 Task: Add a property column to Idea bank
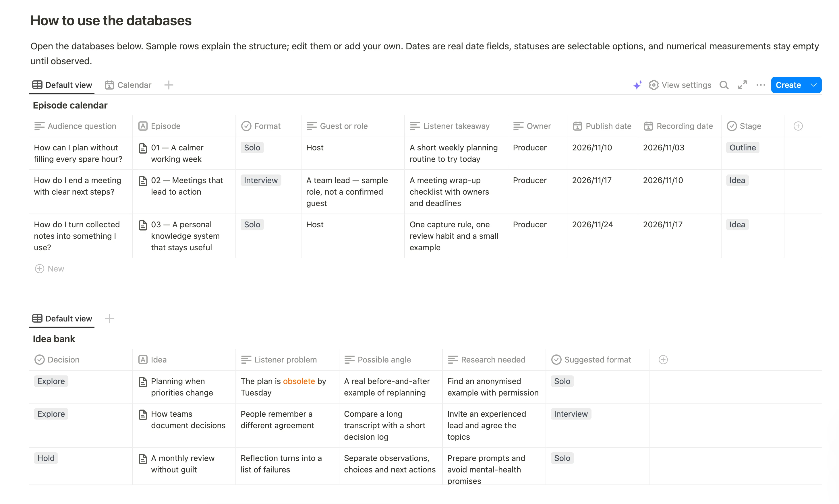point(663,360)
